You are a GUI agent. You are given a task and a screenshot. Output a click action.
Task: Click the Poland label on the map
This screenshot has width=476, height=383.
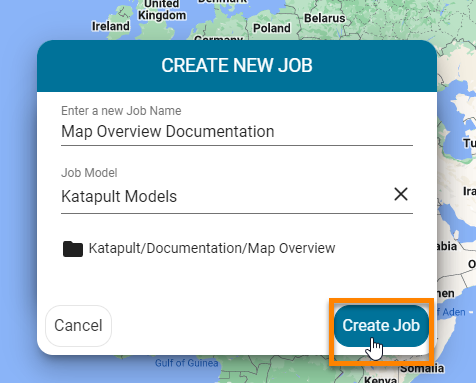pos(272,28)
